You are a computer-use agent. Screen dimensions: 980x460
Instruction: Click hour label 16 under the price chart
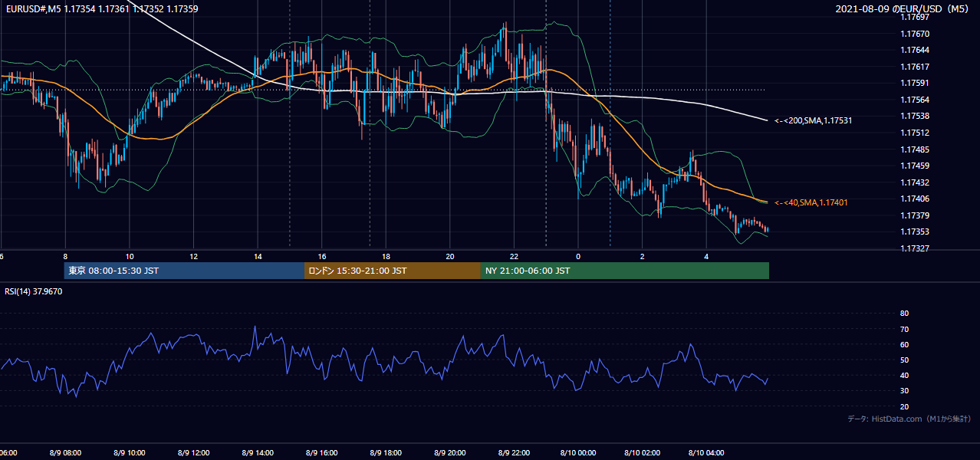322,257
